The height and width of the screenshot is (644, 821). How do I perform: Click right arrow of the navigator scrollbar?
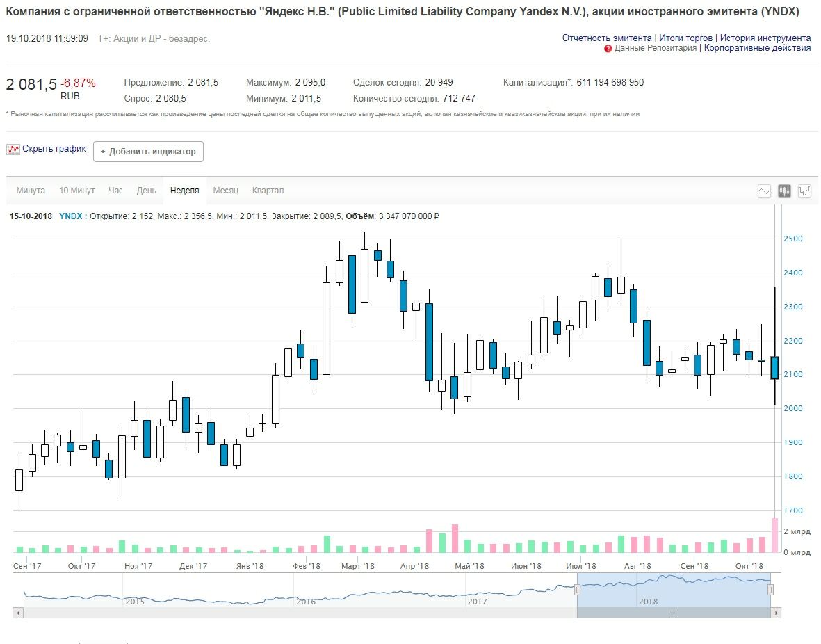776,613
